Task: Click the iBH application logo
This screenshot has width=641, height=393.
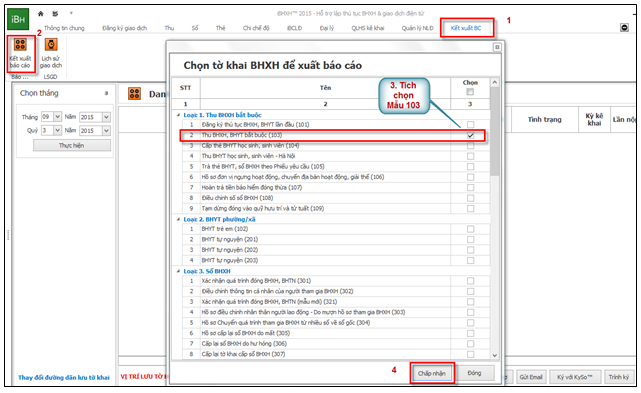Action: pyautogui.click(x=18, y=19)
